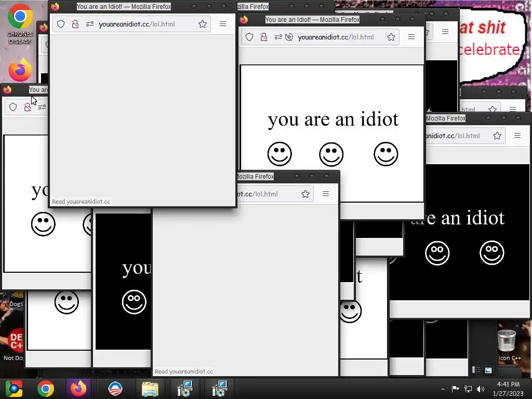Open the site permissions icon in the top-left front window
Viewport: 532px width, 399px height.
click(89, 24)
